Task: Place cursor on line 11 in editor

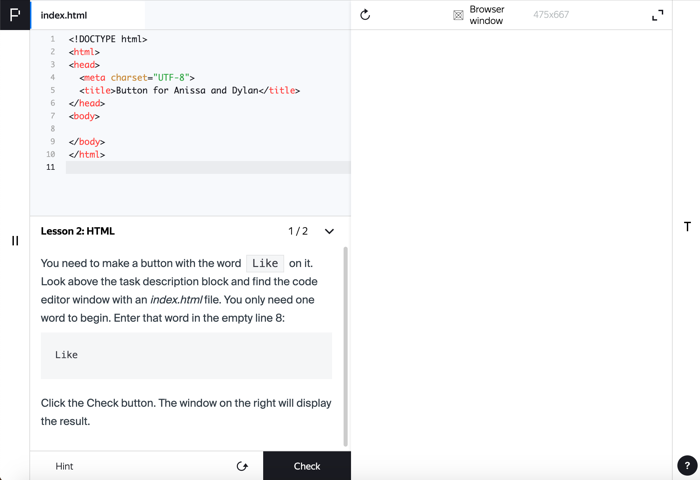Action: [x=208, y=167]
